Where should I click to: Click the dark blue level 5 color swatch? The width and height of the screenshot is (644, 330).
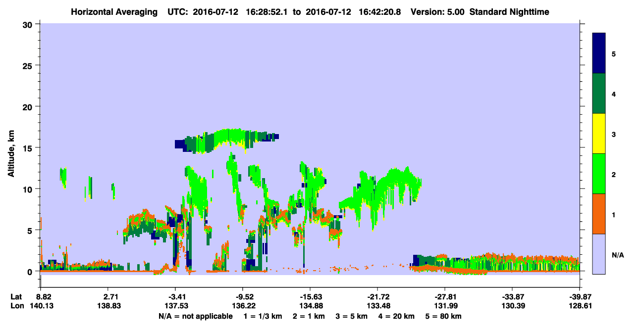(599, 53)
